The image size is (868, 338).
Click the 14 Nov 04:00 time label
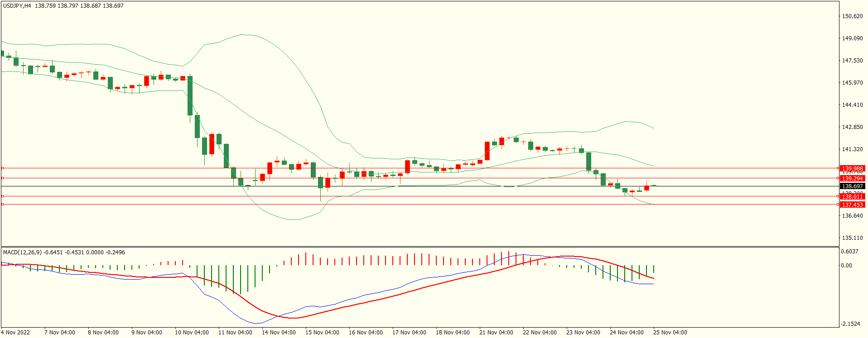click(279, 333)
